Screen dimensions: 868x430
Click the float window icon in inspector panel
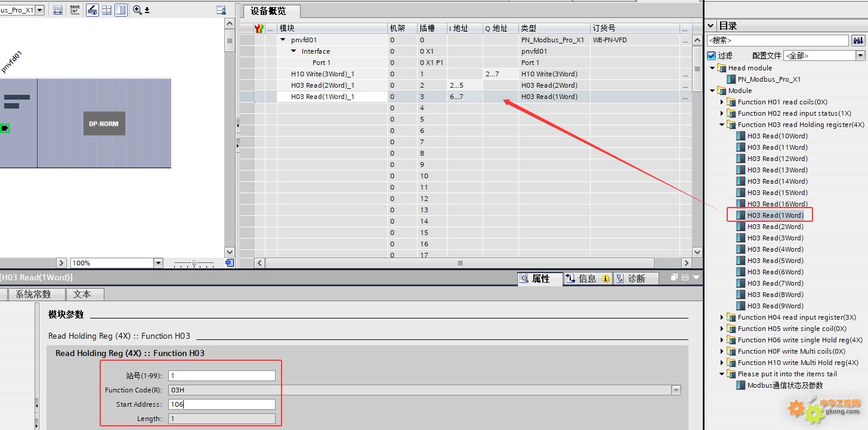[x=675, y=277]
